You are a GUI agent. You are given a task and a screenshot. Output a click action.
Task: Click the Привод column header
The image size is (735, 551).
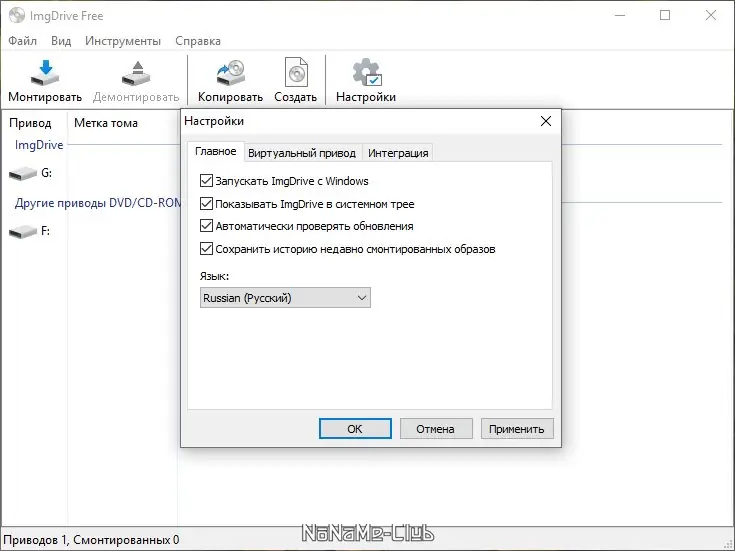coord(30,123)
